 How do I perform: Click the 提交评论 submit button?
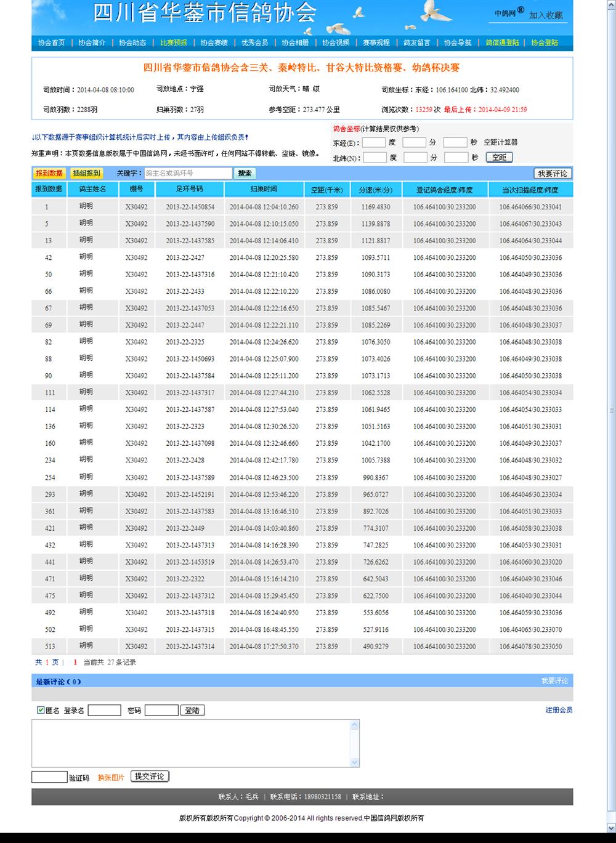click(150, 776)
